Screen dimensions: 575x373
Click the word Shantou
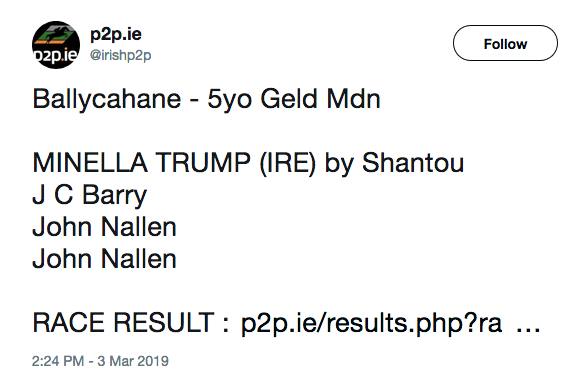(x=413, y=163)
